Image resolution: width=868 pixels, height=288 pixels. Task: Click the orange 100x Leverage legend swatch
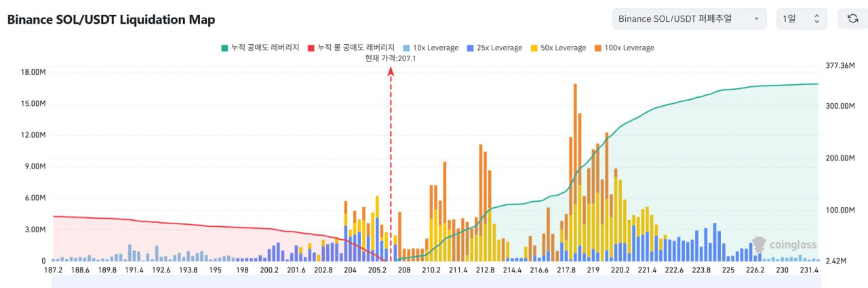coord(597,48)
